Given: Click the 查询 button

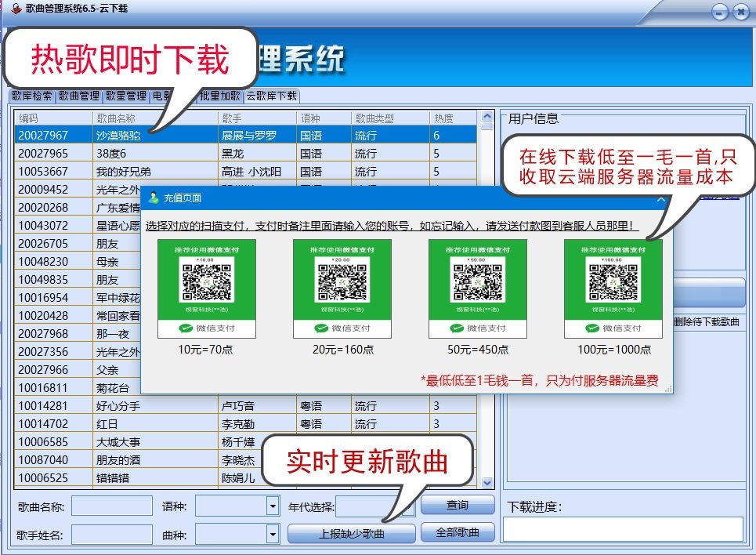Looking at the screenshot, I should point(458,506).
